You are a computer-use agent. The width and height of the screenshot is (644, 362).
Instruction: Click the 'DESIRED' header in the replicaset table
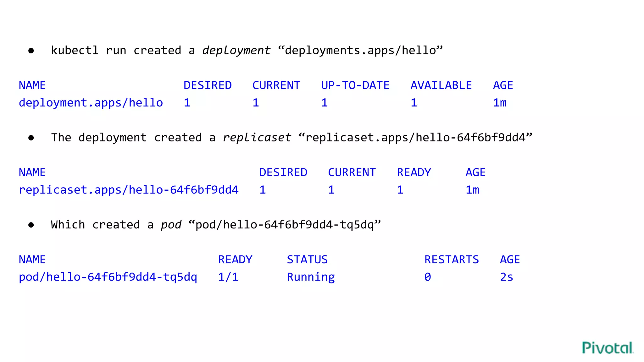pyautogui.click(x=283, y=173)
